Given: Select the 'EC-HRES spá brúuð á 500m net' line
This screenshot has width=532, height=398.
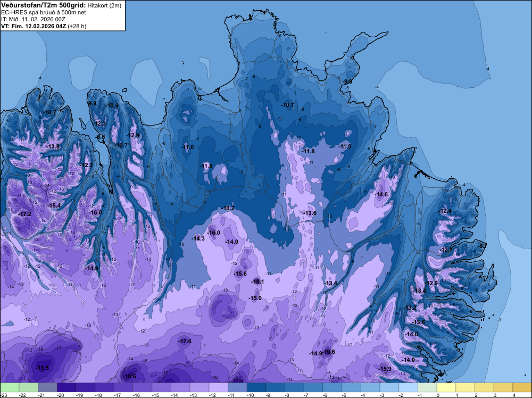Looking at the screenshot, I should [44, 13].
